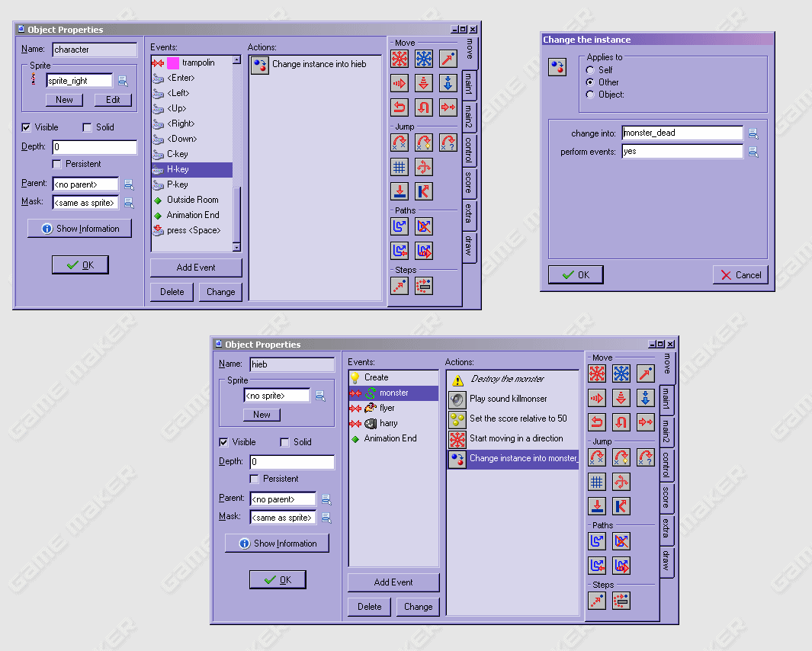Select the Self radio button
Screen dimensions: 812x651
tap(590, 70)
